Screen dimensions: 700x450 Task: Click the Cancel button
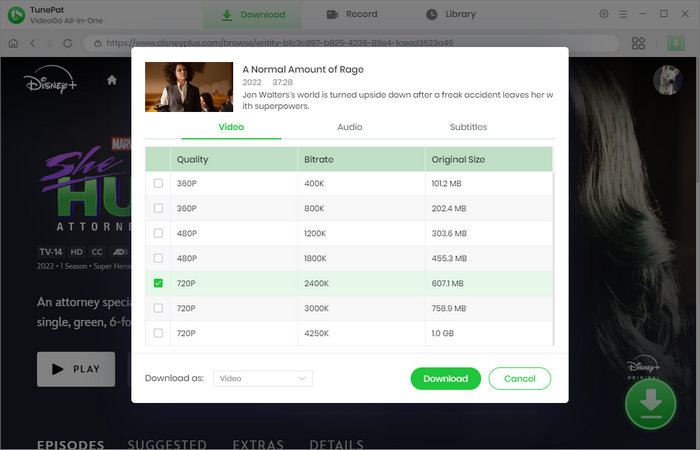pos(519,379)
